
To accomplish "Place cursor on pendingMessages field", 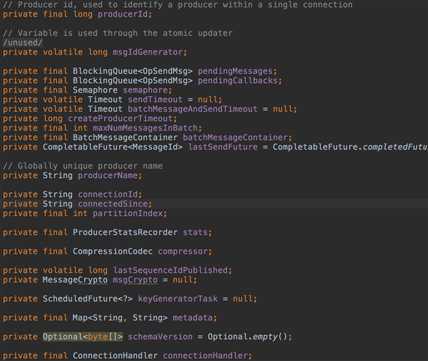I will (235, 71).
